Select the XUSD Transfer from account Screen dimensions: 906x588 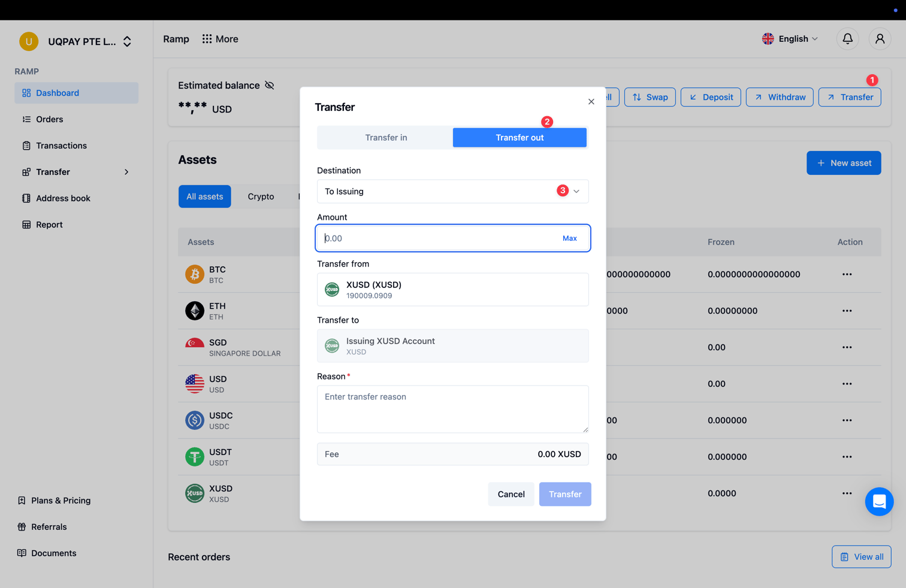(453, 290)
